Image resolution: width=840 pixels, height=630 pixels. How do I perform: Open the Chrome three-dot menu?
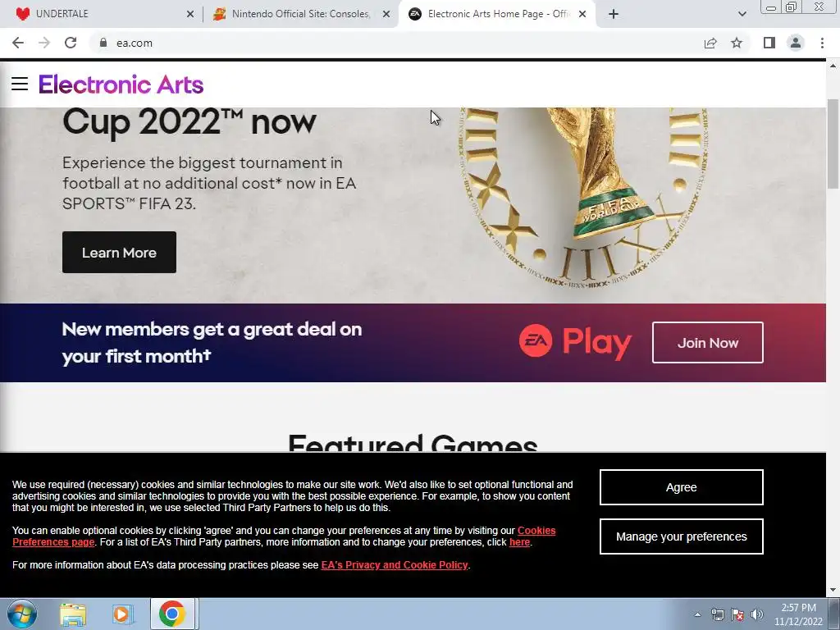(822, 43)
